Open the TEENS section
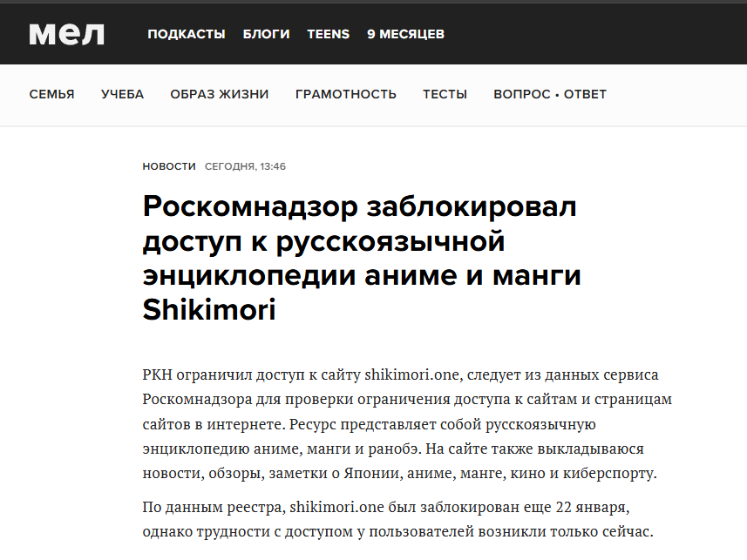The width and height of the screenshot is (747, 560). [329, 34]
